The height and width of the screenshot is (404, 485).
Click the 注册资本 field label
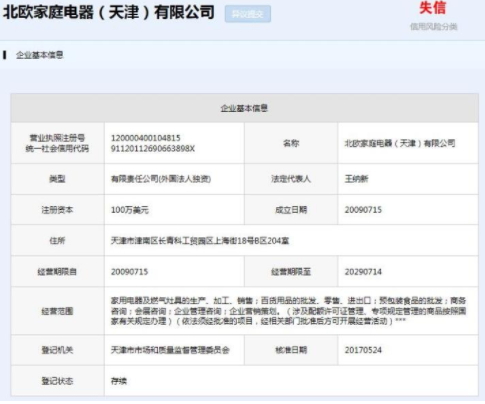tap(57, 210)
